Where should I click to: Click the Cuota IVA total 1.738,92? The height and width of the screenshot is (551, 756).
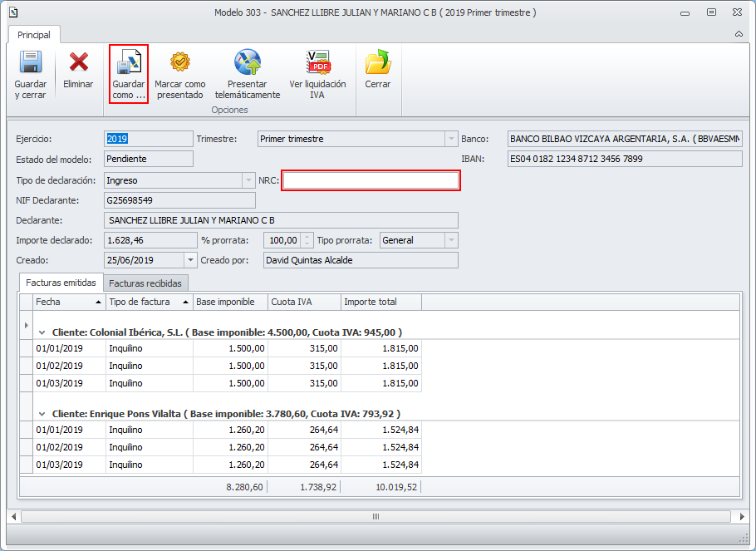tap(318, 487)
